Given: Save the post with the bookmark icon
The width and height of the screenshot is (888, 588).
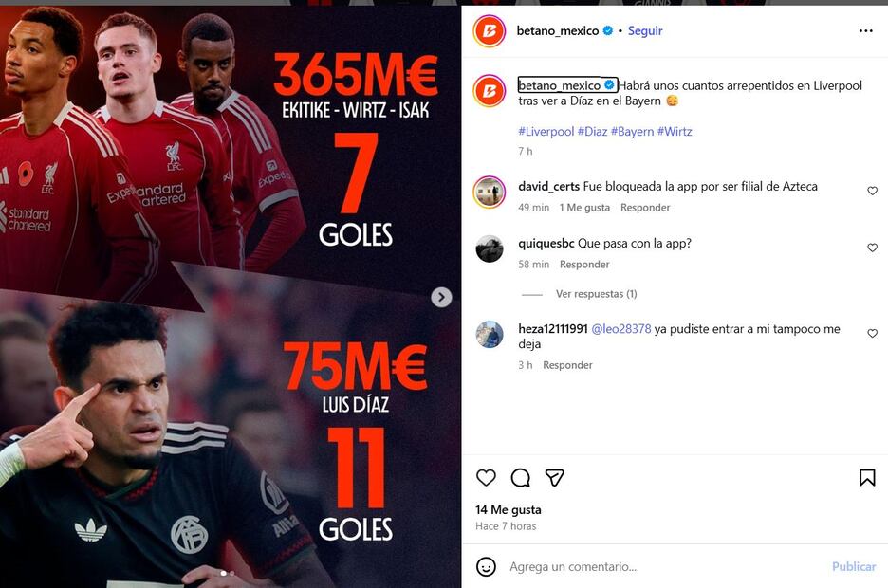Looking at the screenshot, I should 866,478.
